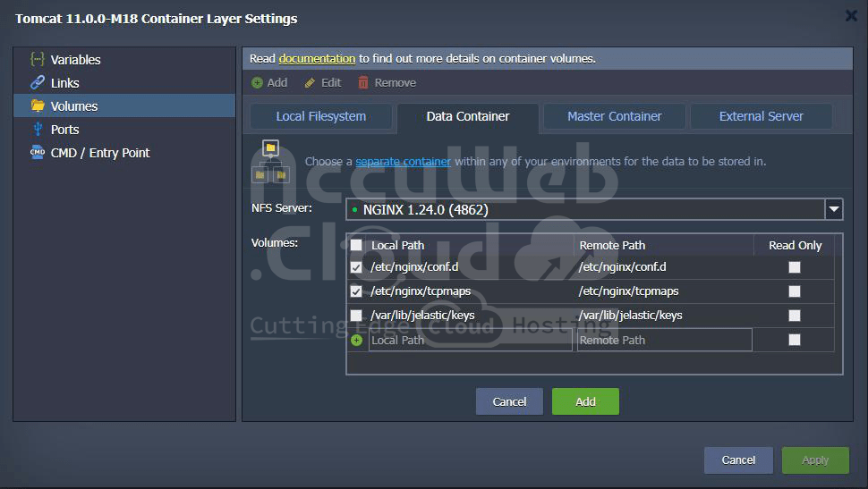Image resolution: width=868 pixels, height=489 pixels.
Task: Enable Read Only for /var/lib/jelastic/keys
Action: tap(795, 316)
